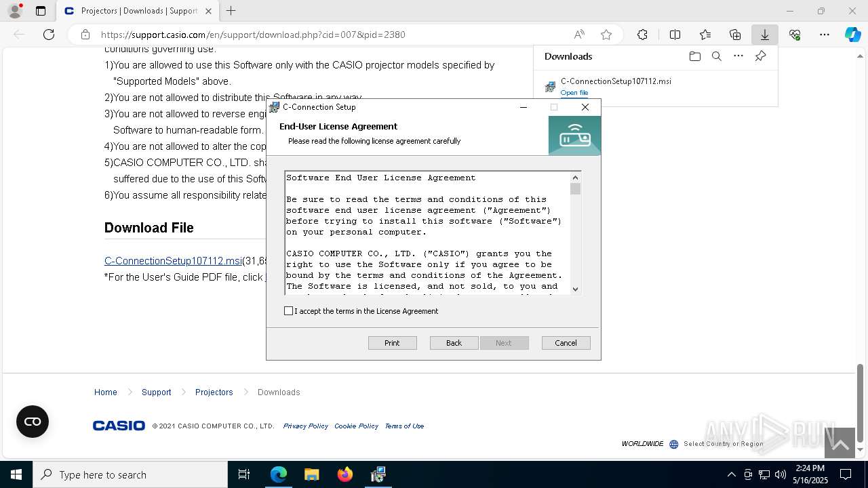
Task: Open Downloads folder icon in Downloads panel
Action: [694, 56]
